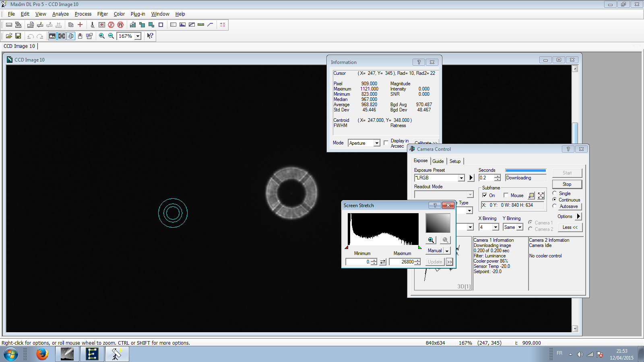
Task: Click the Exposure Preset arrow button
Action: [471, 178]
